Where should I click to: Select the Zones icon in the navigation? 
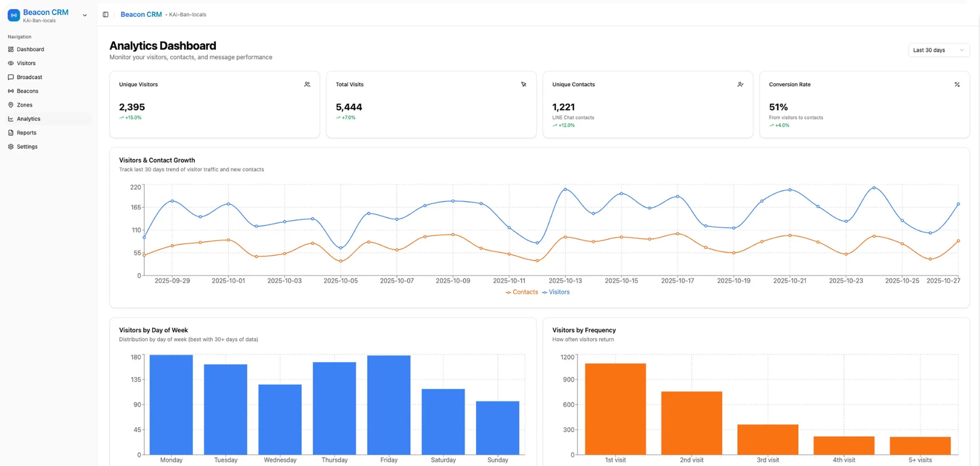pos(11,105)
